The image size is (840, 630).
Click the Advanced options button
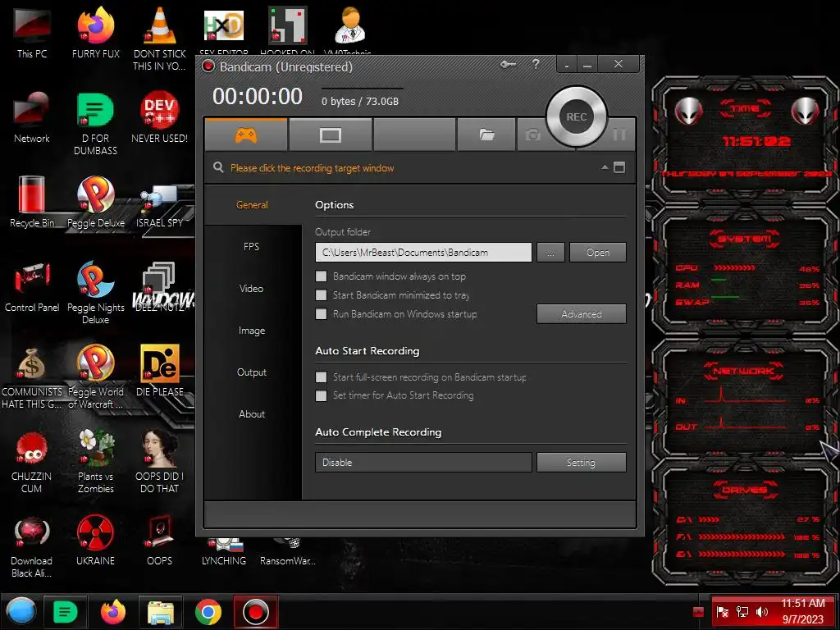pos(582,314)
